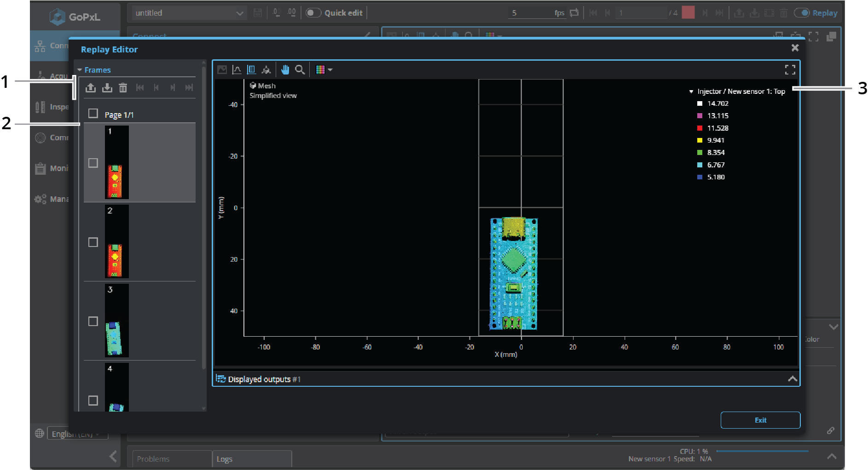Open the Logs tab
The height and width of the screenshot is (470, 868).
(x=225, y=459)
